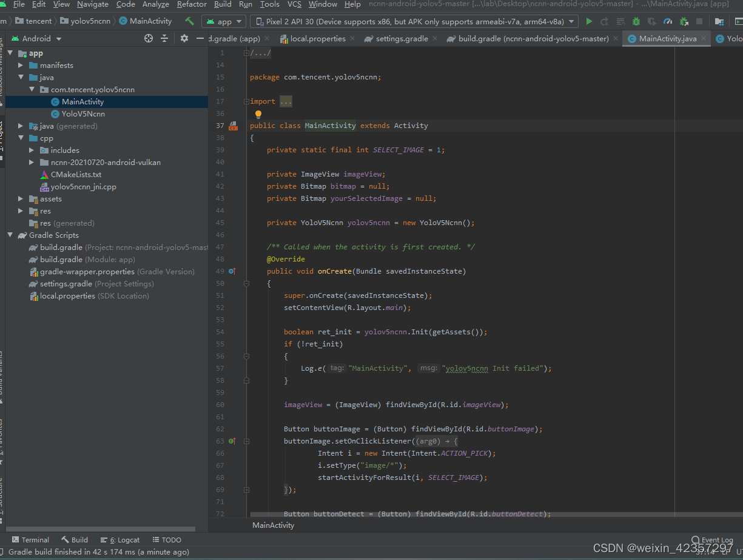
Task: Open the VCS menu
Action: 294,4
